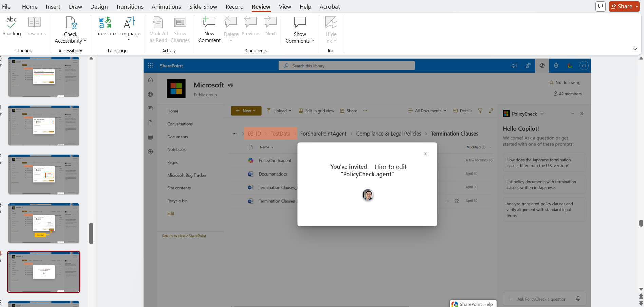
Task: Switch to the Acrobat tab
Action: tap(329, 6)
